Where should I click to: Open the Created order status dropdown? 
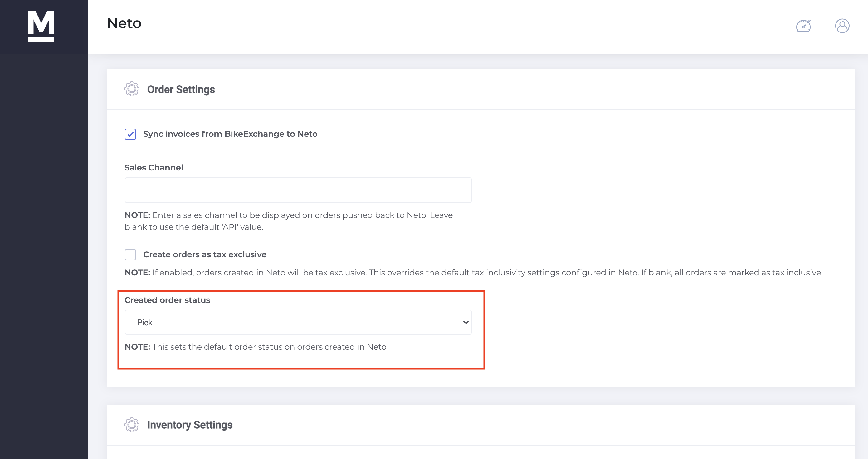point(298,323)
